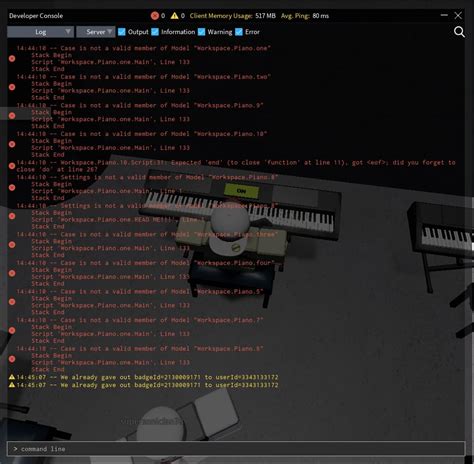Click error icon for Workspace.Piano.7 Case error
The width and height of the screenshot is (474, 464).
pos(12,330)
